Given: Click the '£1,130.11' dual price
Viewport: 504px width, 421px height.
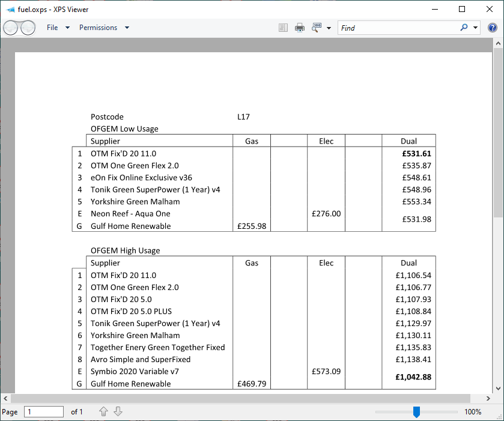Looking at the screenshot, I should pos(413,336).
